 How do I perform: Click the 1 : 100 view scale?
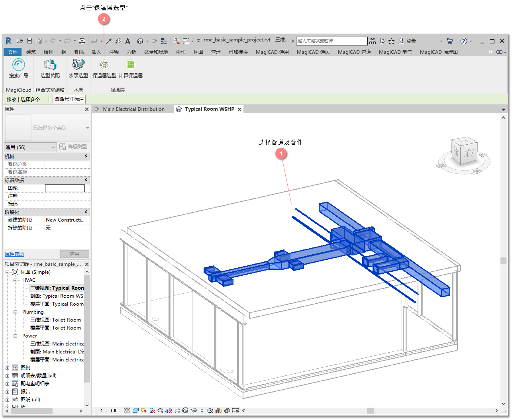point(109,410)
